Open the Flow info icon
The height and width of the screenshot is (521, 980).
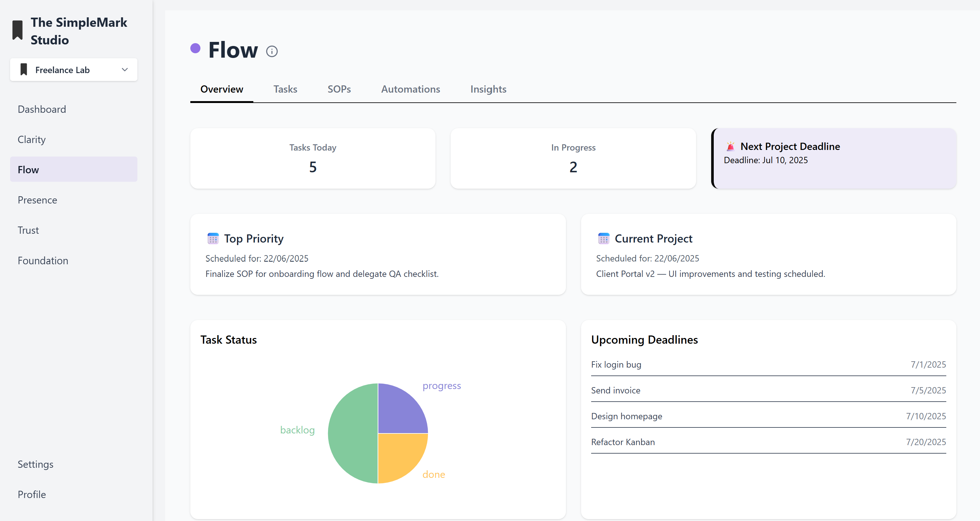coord(272,51)
